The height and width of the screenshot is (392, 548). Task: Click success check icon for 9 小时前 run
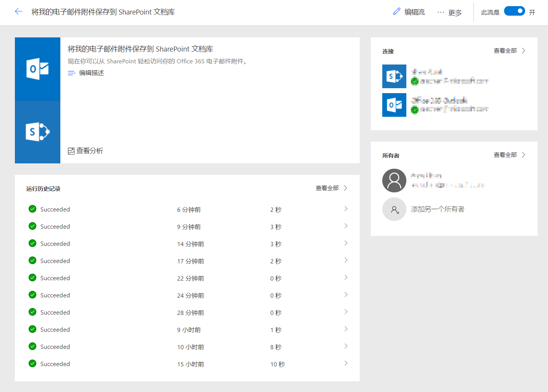click(x=32, y=329)
